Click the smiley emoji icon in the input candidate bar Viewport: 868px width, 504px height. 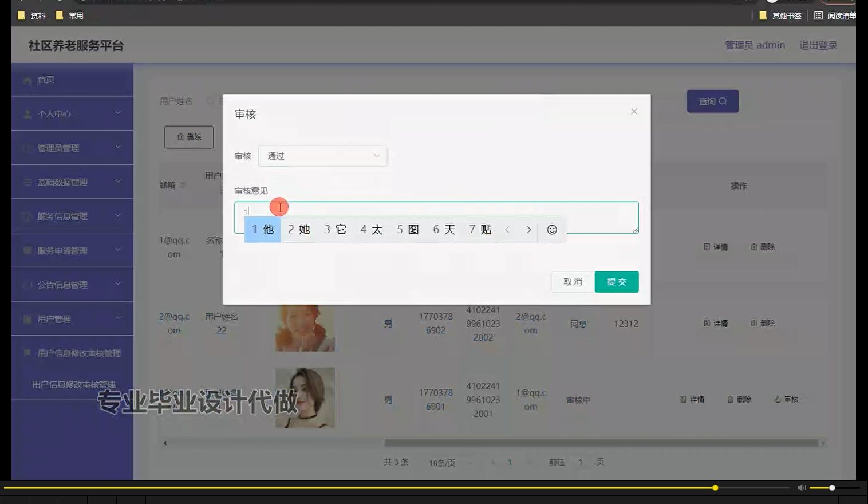tap(551, 229)
